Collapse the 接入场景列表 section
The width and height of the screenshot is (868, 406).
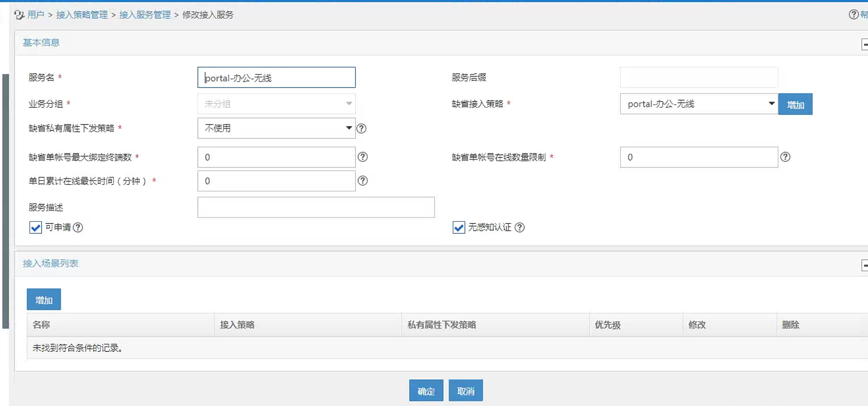pyautogui.click(x=864, y=266)
